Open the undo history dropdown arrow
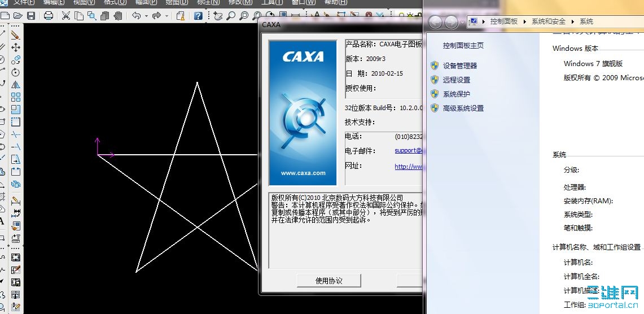The width and height of the screenshot is (644, 314). coord(146,16)
